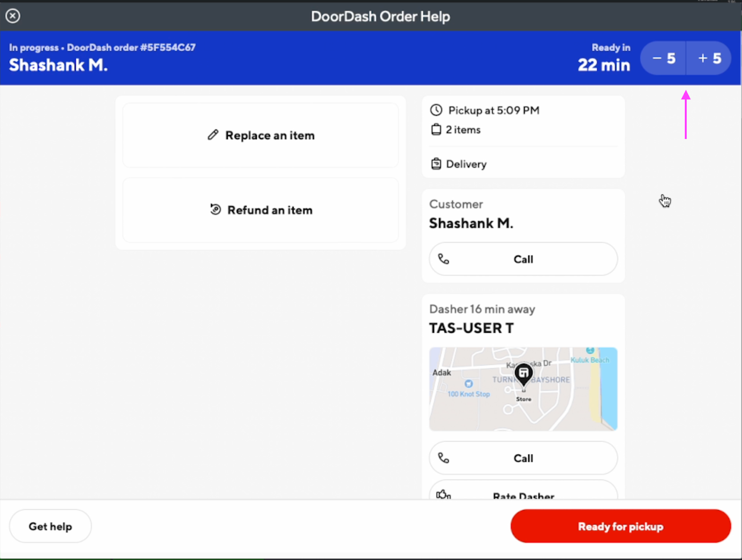
Task: Click the clock icon next to Pickup time
Action: (436, 110)
